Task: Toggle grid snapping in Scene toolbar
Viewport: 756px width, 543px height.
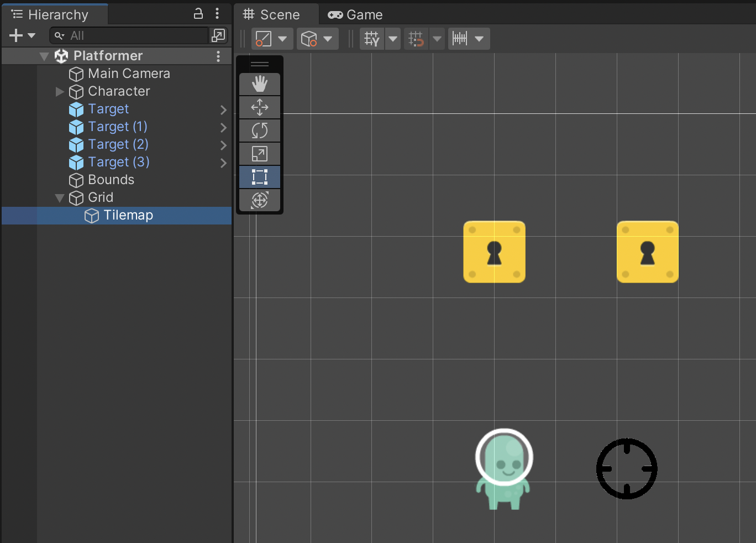Action: pos(416,39)
